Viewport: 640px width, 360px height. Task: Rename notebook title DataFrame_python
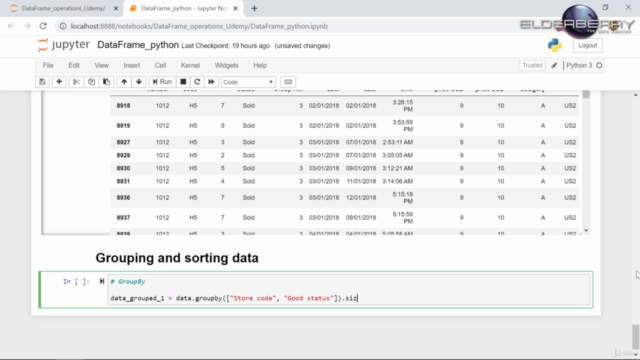138,45
